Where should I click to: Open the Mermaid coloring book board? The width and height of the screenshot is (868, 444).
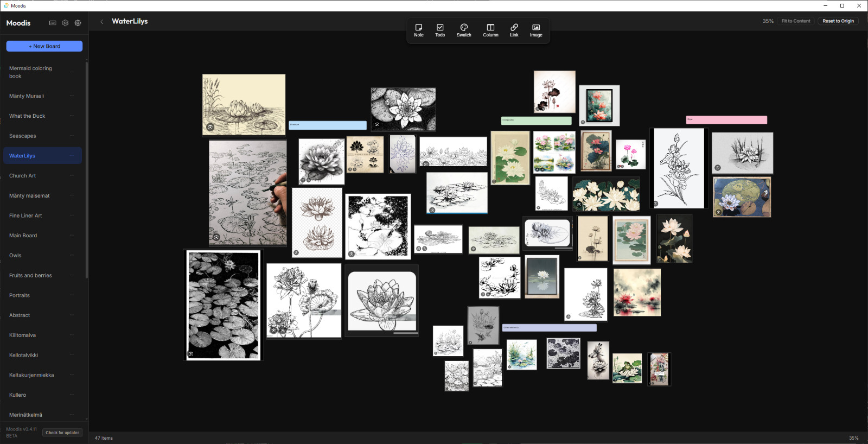tap(42, 72)
